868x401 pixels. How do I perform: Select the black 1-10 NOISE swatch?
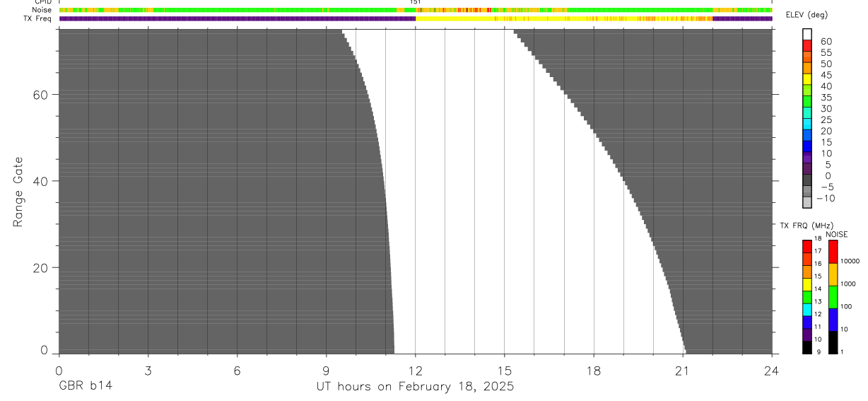coord(833,342)
